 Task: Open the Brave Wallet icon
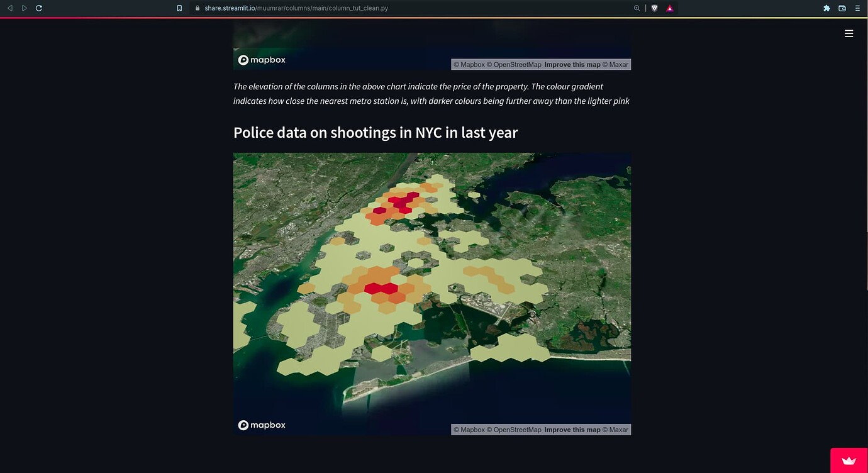click(x=842, y=8)
